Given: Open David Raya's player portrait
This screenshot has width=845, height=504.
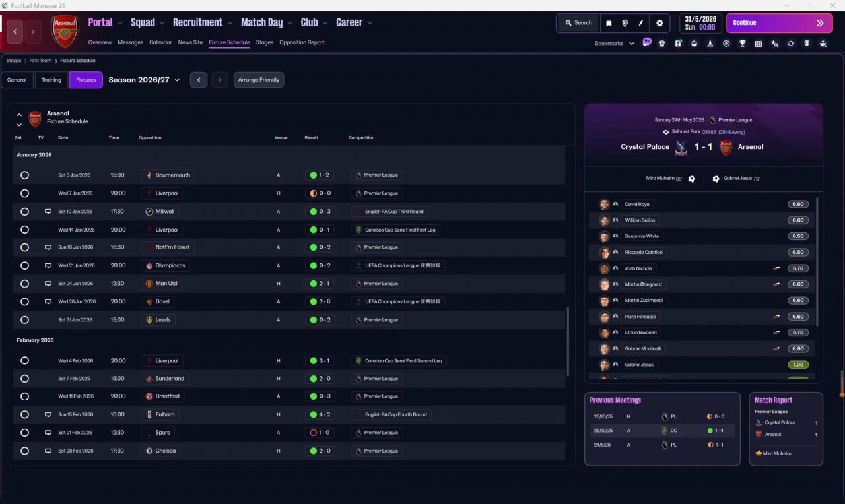Looking at the screenshot, I should pyautogui.click(x=604, y=205).
